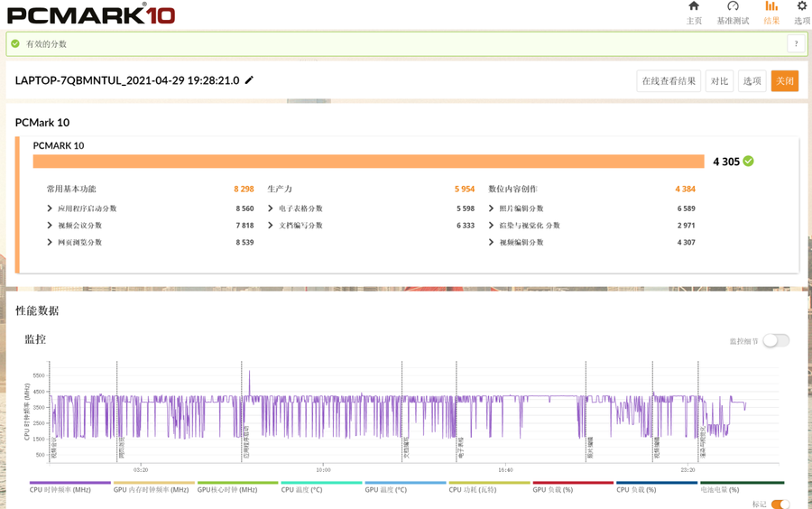
Task: Switch to the 结果 results tab
Action: click(771, 13)
